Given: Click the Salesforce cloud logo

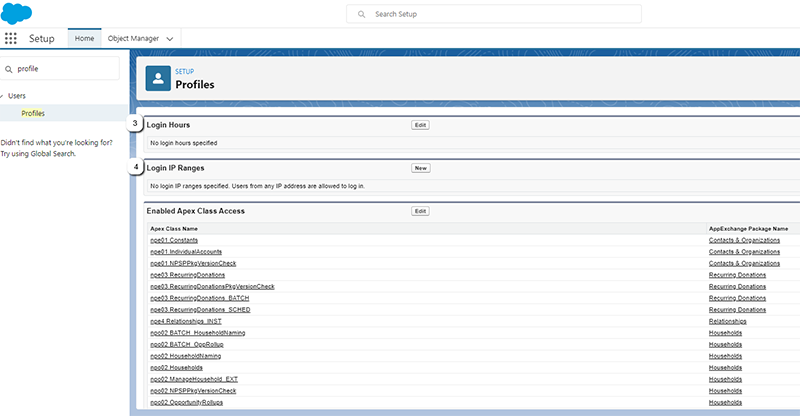Looking at the screenshot, I should click(18, 13).
